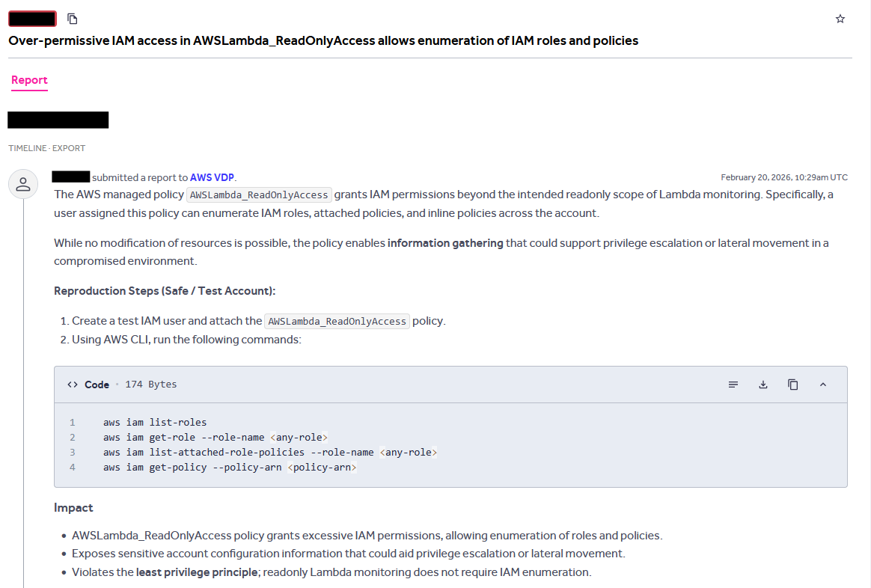Toggle word wrap in the code block
The height and width of the screenshot is (588, 871).
[x=733, y=385]
